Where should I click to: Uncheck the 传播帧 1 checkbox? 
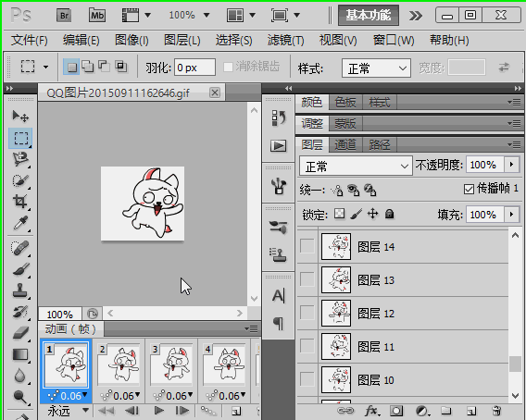pos(469,189)
